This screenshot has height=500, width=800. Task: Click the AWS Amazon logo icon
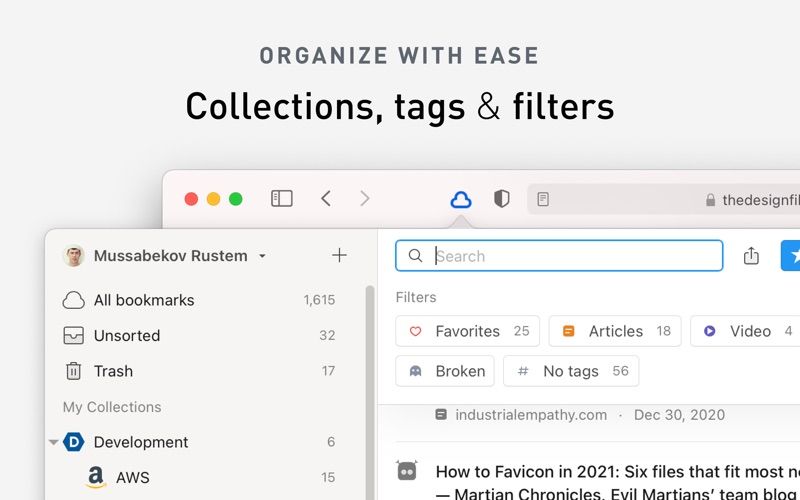coord(95,478)
